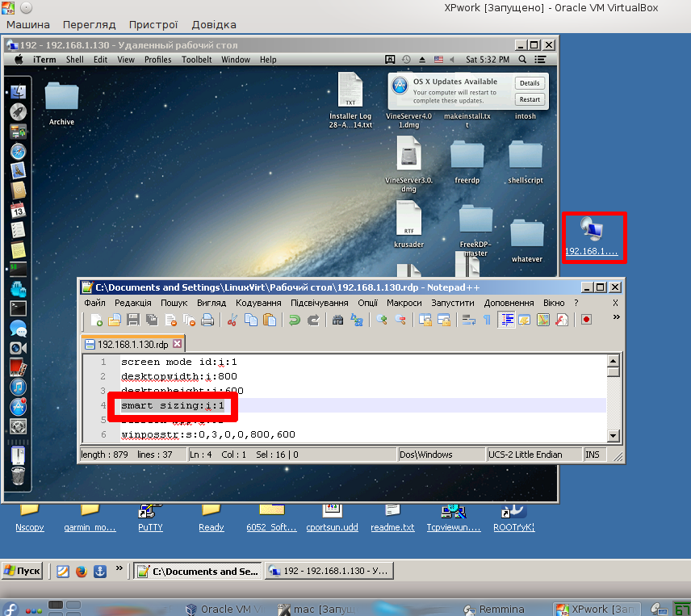The width and height of the screenshot is (691, 616).
Task: Open the Profiles menu in iTerm
Action: (x=157, y=60)
